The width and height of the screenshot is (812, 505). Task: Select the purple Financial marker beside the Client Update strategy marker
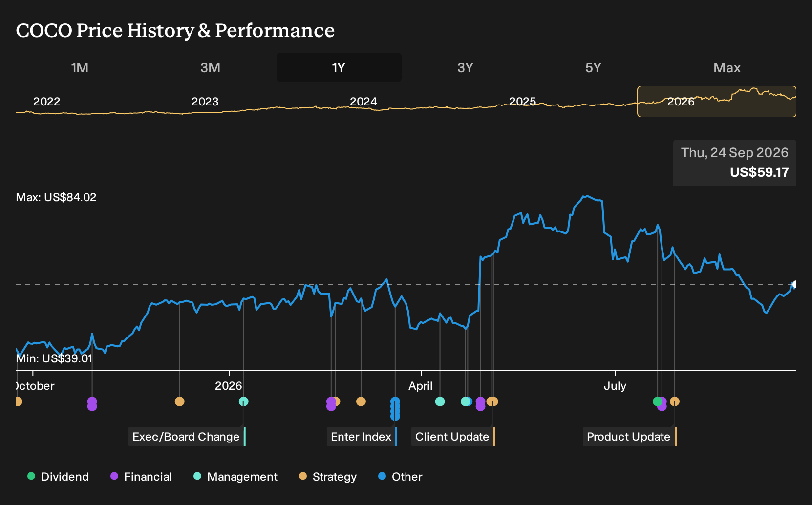(x=480, y=404)
